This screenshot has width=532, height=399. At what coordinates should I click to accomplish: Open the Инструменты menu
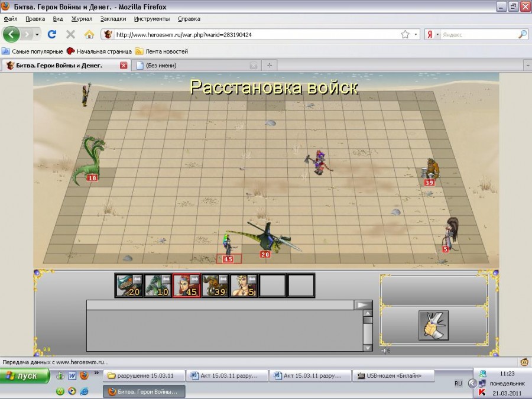(x=152, y=19)
